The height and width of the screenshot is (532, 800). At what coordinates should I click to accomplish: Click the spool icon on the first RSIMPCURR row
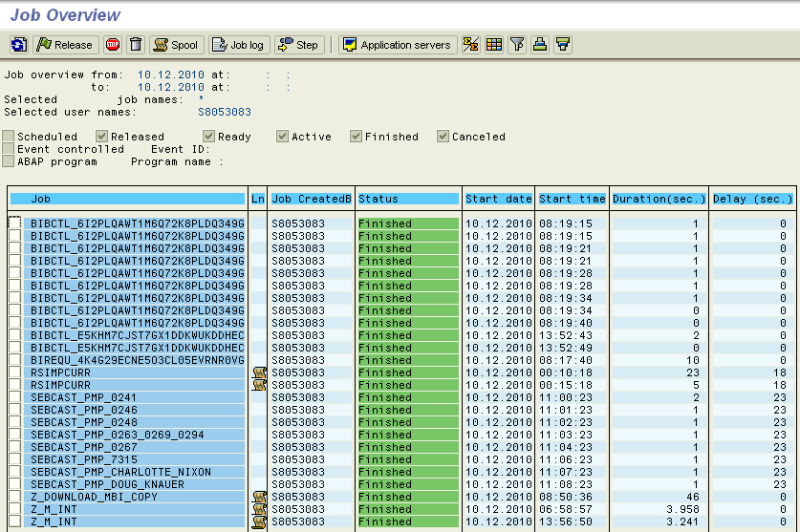tap(259, 372)
